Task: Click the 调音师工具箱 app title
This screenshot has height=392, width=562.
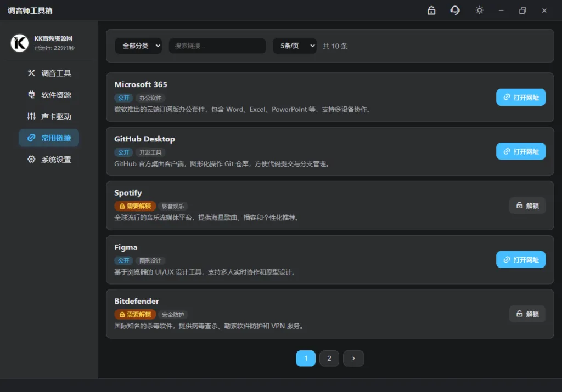Action: click(x=30, y=11)
